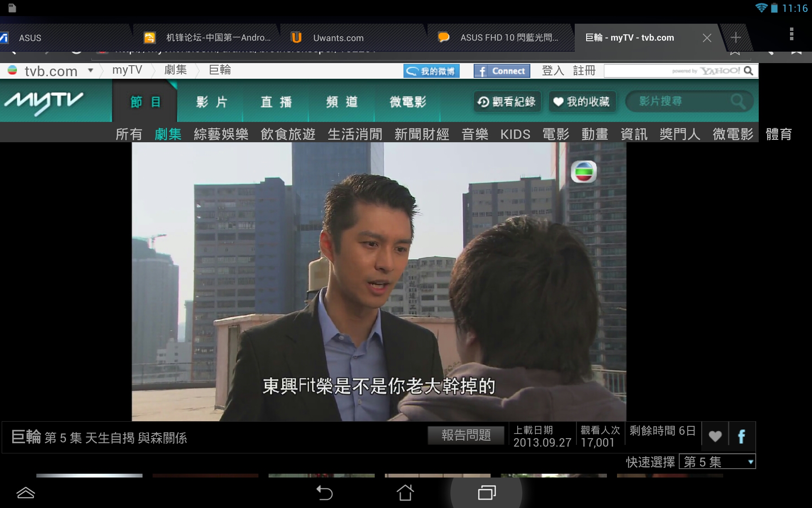Select 生活消閒 category
The height and width of the screenshot is (508, 812).
[x=355, y=134]
